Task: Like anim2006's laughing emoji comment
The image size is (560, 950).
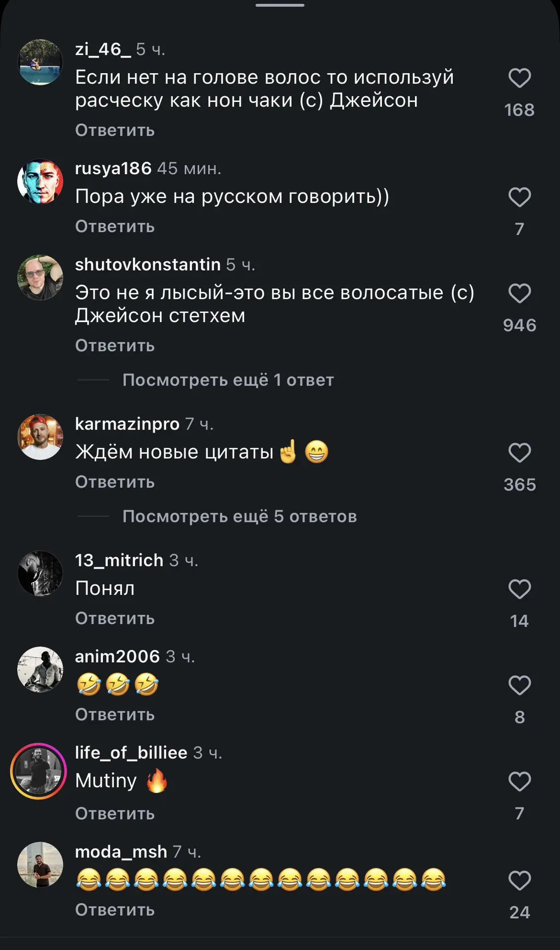Action: pyautogui.click(x=519, y=685)
